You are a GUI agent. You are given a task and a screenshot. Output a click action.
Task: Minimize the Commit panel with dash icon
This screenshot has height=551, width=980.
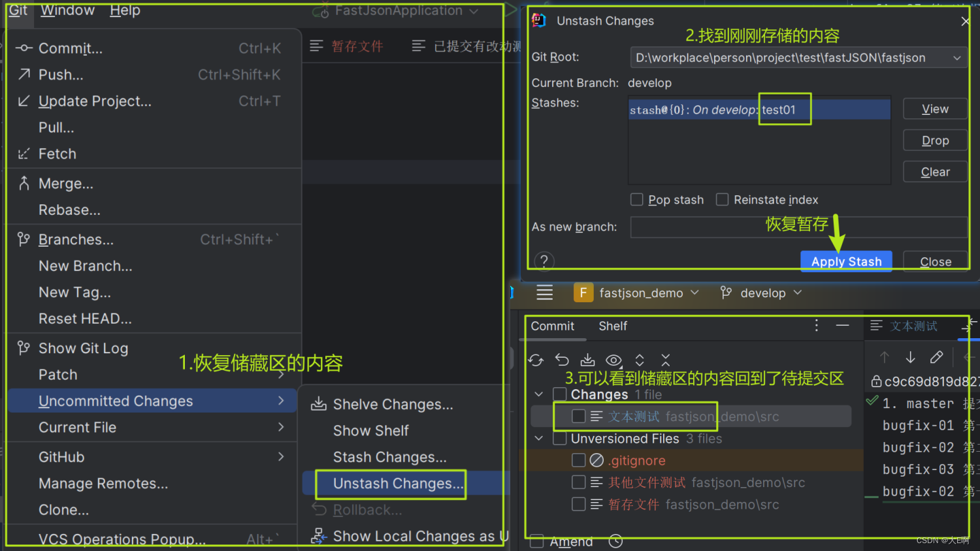(843, 325)
